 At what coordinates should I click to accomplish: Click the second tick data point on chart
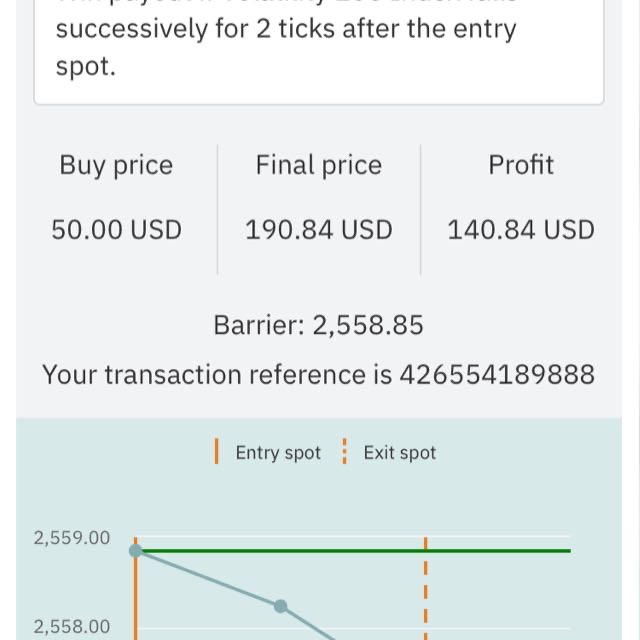pos(280,606)
